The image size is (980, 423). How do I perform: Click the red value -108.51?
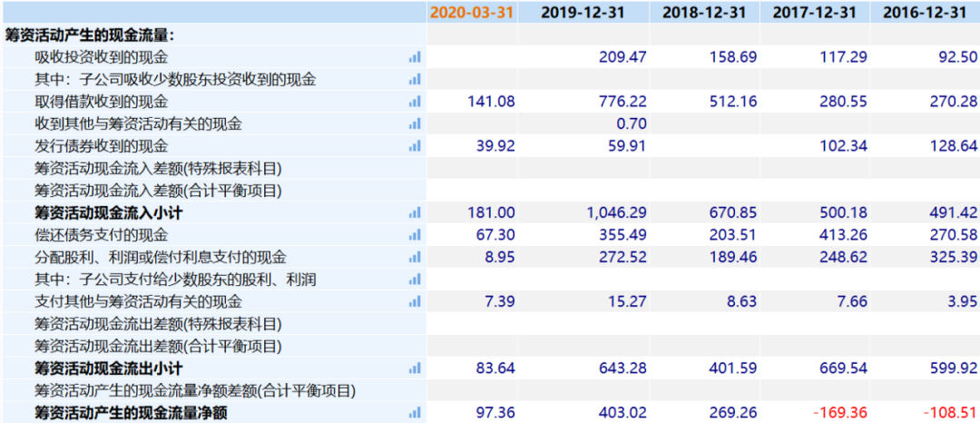tap(951, 413)
